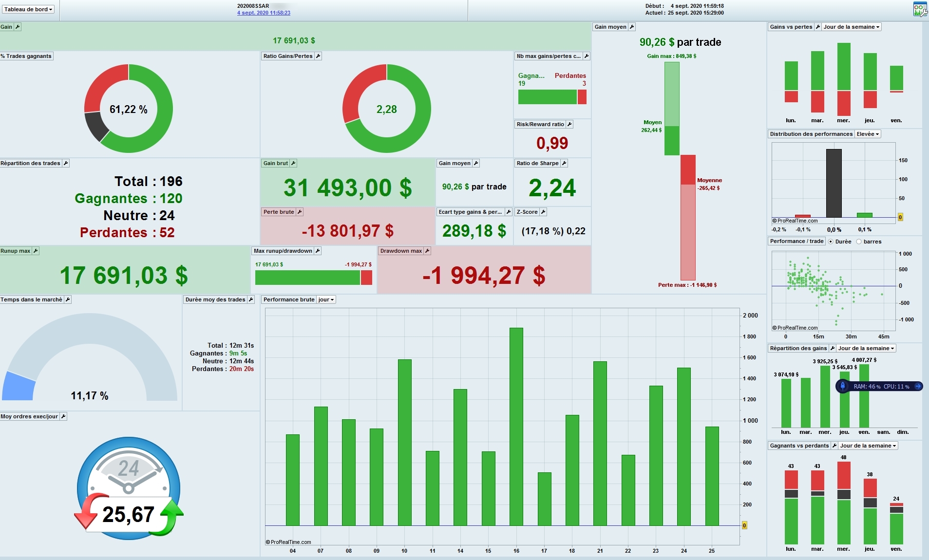
Task: Open the Ratio de Sharpe wrench settings
Action: [564, 163]
